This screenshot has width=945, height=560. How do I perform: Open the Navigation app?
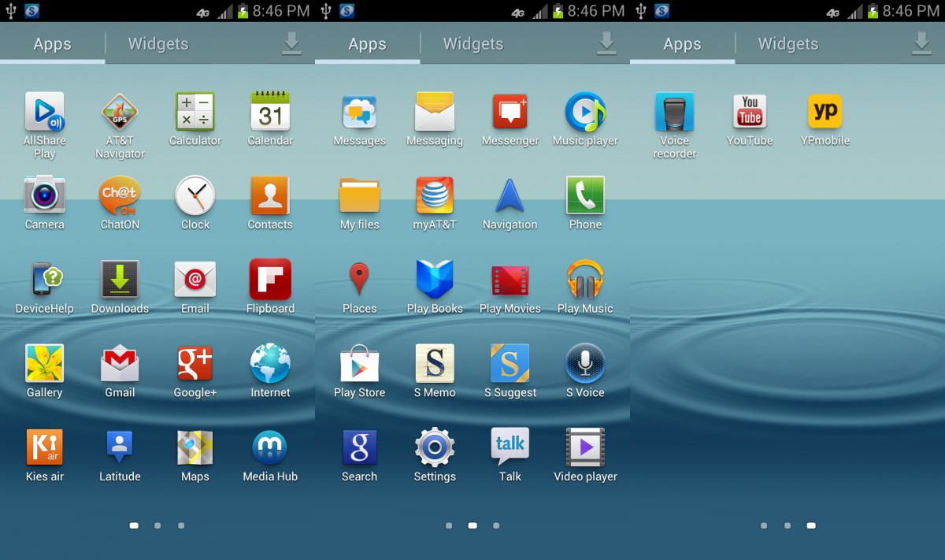click(510, 195)
